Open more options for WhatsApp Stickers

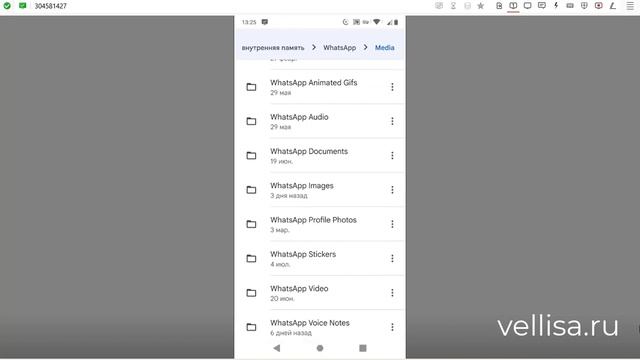point(392,258)
